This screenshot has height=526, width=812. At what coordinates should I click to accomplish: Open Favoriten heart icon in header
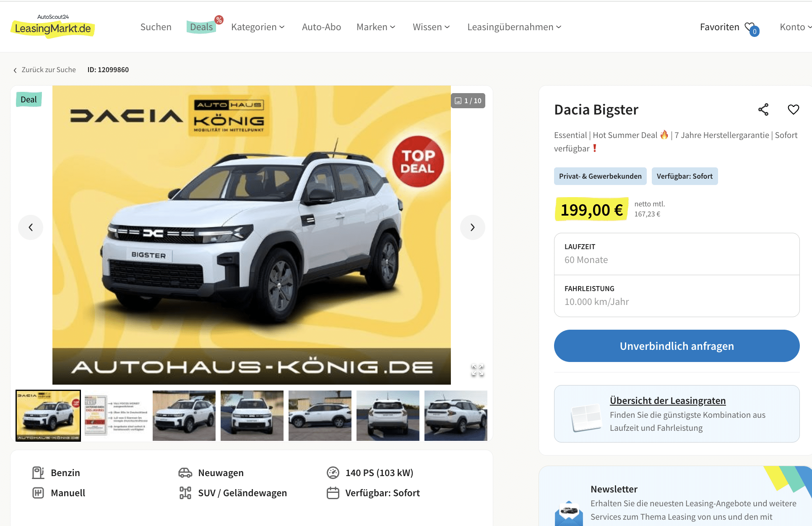(751, 28)
